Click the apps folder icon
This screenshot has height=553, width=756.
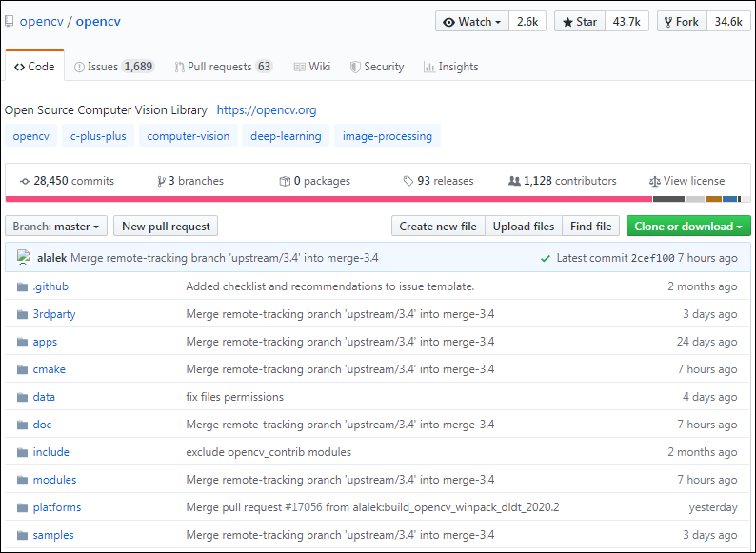click(x=22, y=342)
